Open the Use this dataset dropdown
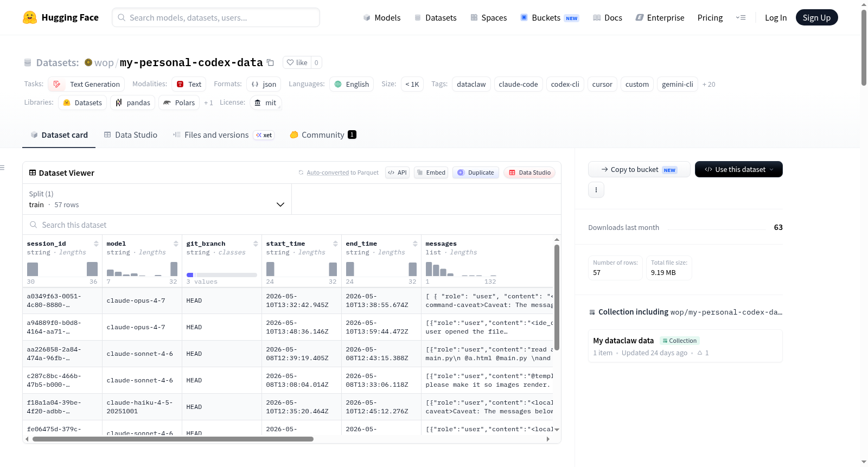Screen dimensions: 868x467 coord(739,169)
